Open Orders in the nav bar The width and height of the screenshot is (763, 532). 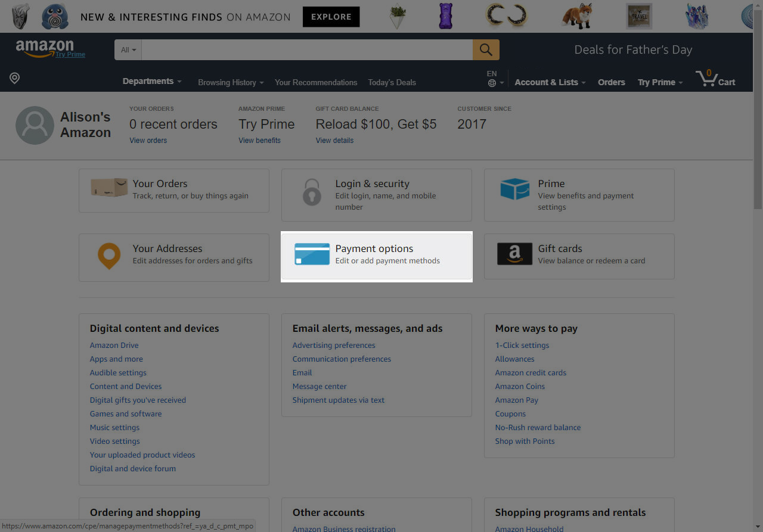pos(612,82)
